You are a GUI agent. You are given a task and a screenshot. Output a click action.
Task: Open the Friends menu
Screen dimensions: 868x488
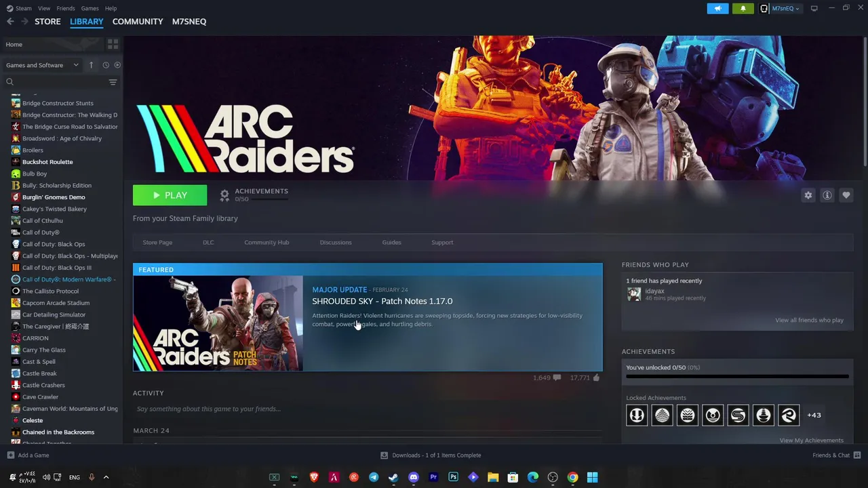click(x=66, y=8)
